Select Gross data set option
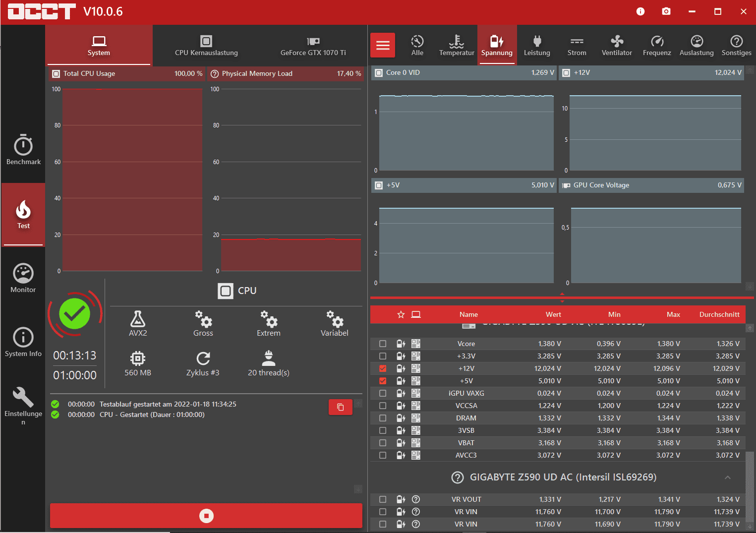 pos(203,324)
